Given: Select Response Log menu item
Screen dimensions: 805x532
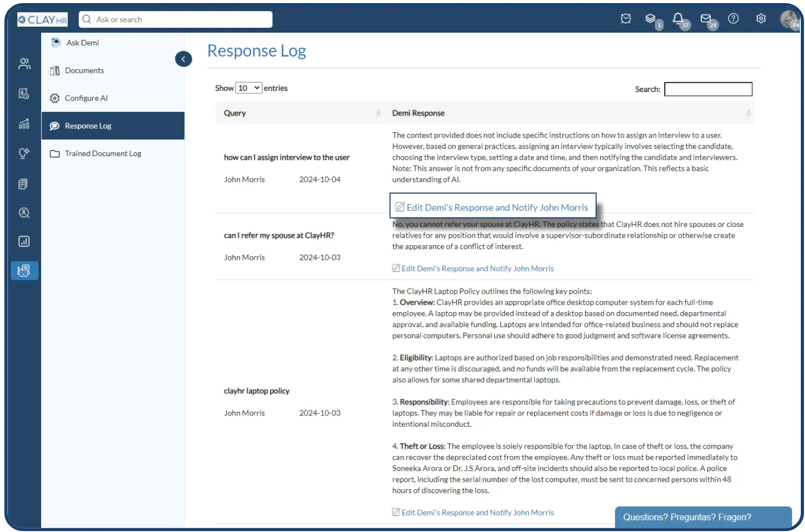Looking at the screenshot, I should click(x=113, y=126).
